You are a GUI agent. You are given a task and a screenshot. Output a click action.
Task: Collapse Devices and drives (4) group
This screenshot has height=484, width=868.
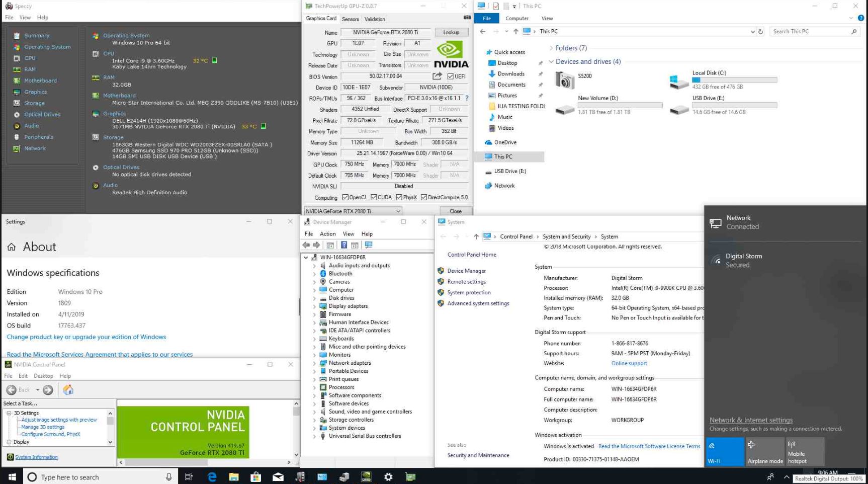tap(551, 62)
